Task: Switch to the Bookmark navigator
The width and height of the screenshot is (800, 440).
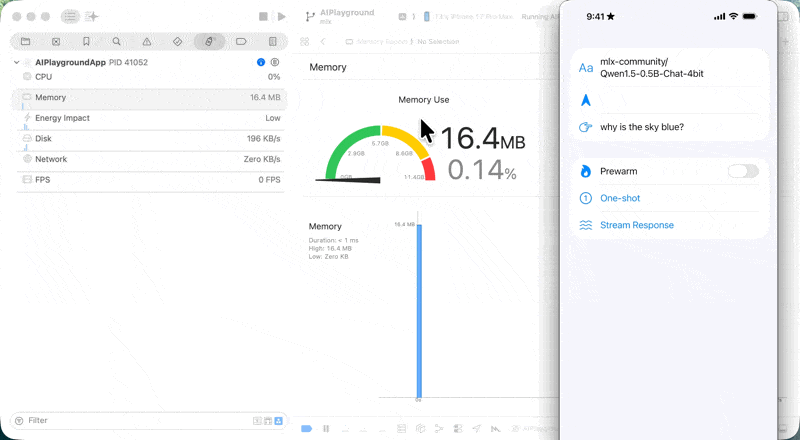Action: pos(86,42)
